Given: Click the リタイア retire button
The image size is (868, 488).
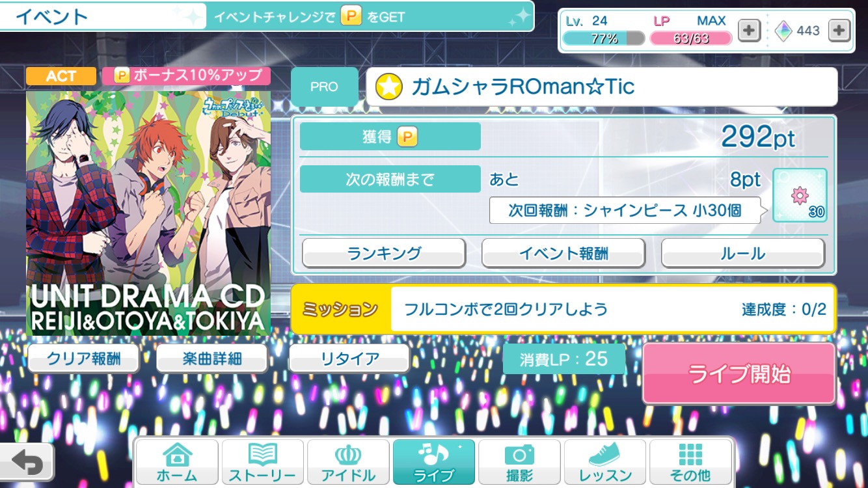Looking at the screenshot, I should 349,359.
